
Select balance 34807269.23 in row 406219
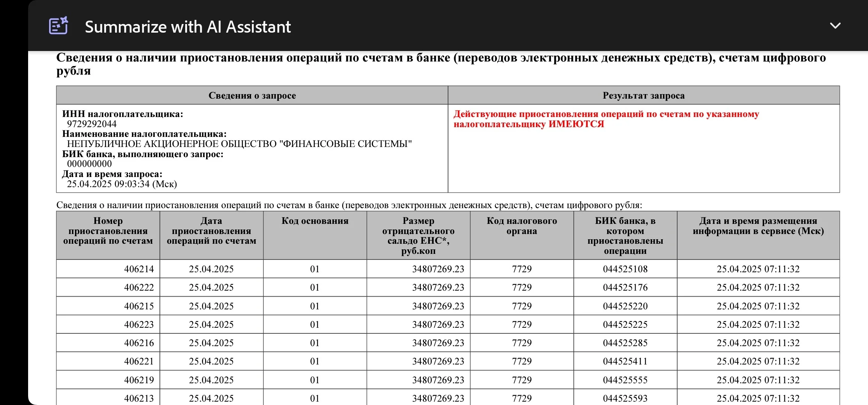(x=438, y=380)
